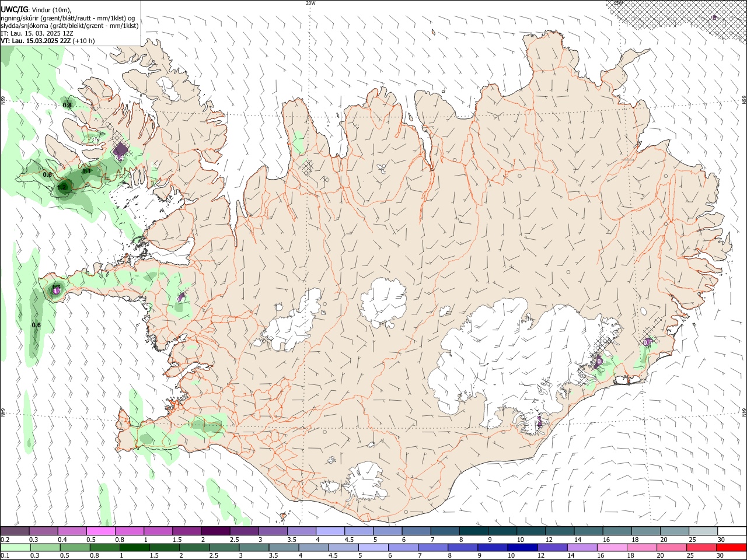
Task: Click the '0.1' label in lower legend row
Action: (x=5, y=556)
